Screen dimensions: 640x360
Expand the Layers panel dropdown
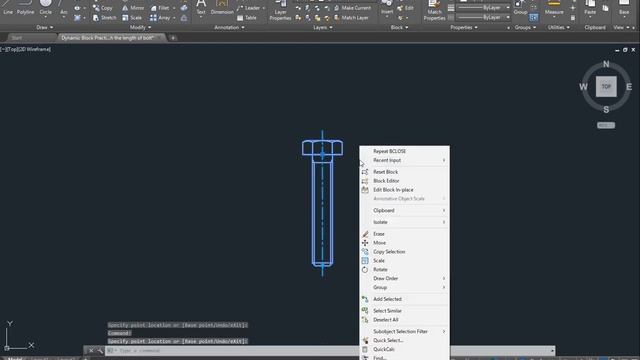coord(323,27)
